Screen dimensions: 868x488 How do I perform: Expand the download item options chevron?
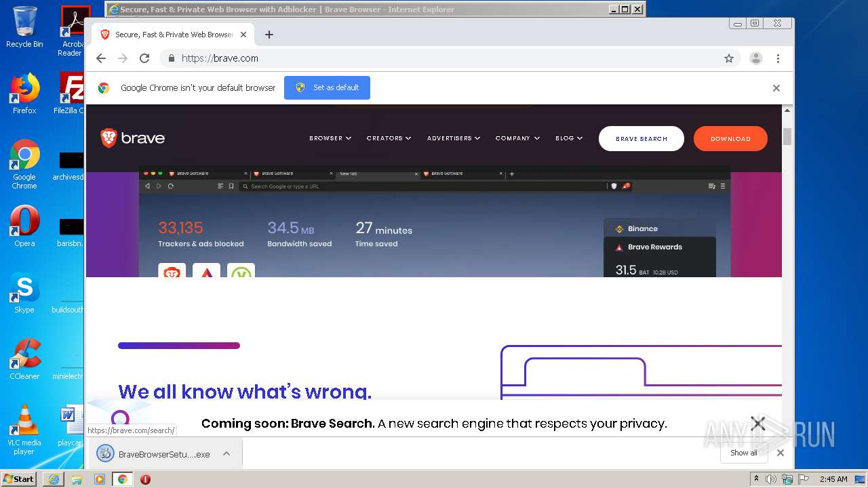(x=226, y=454)
